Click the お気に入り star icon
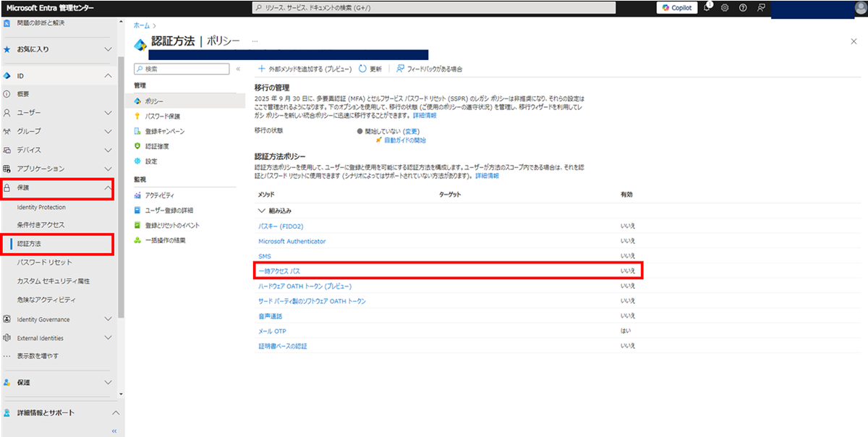The width and height of the screenshot is (868, 437). [x=7, y=49]
